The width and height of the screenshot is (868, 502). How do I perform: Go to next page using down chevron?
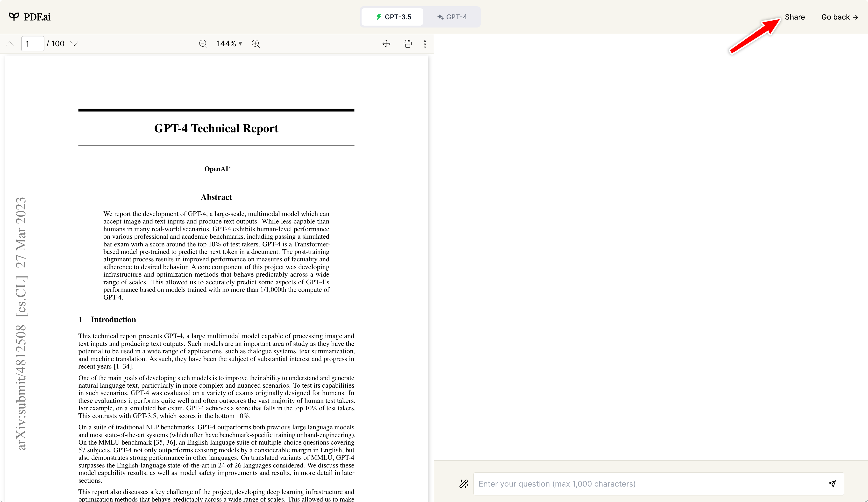pyautogui.click(x=74, y=44)
